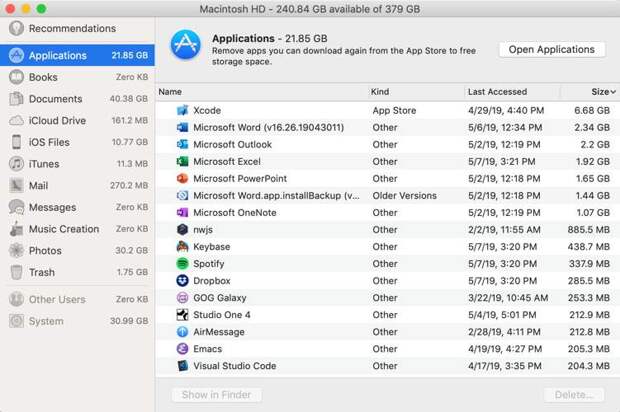Click the Visual Studio Code icon

click(x=182, y=366)
